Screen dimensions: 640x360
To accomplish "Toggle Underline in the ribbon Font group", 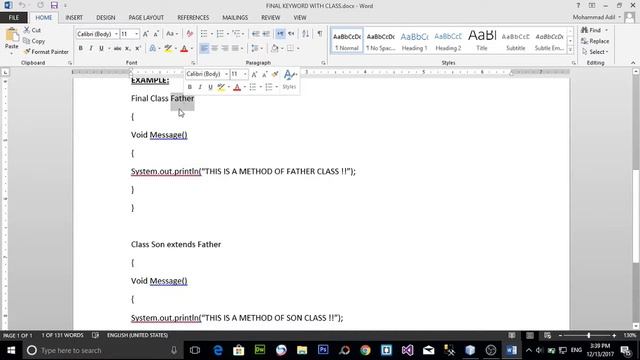I will tap(101, 49).
